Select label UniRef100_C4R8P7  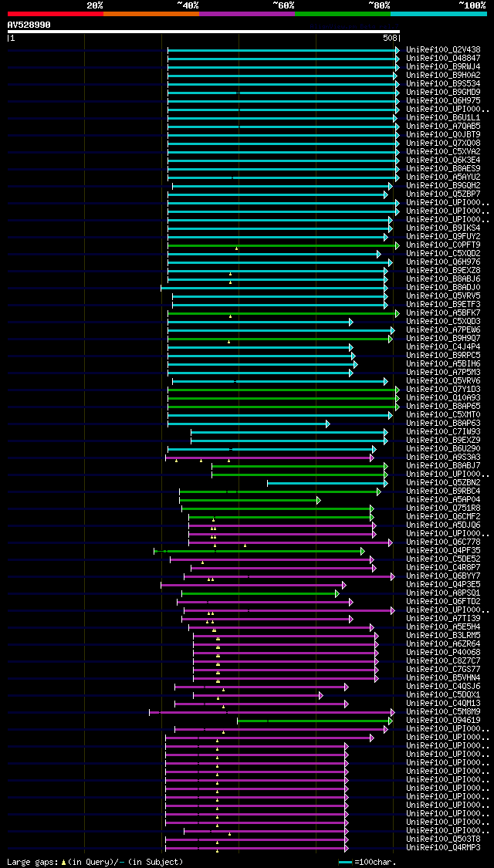[x=443, y=567]
